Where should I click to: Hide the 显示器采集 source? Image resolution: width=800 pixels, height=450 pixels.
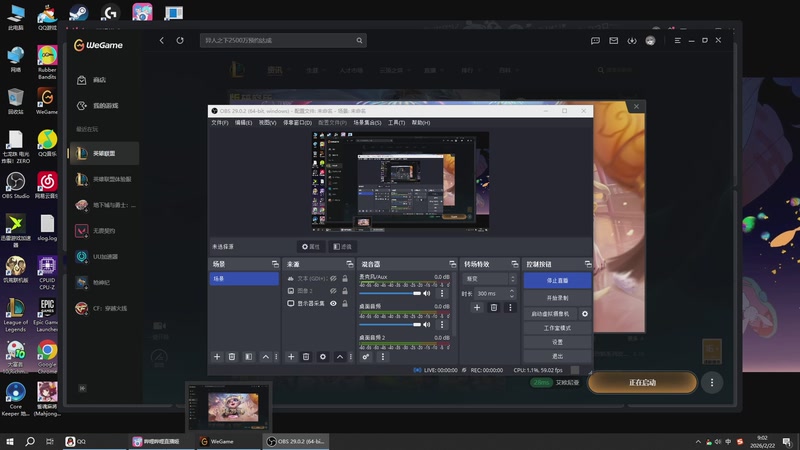(x=333, y=304)
